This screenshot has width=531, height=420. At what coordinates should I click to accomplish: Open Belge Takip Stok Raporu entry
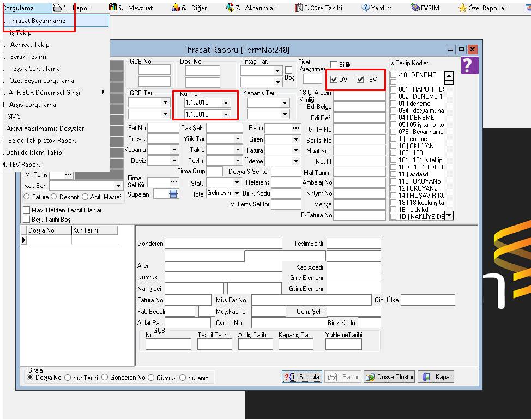(x=56, y=141)
